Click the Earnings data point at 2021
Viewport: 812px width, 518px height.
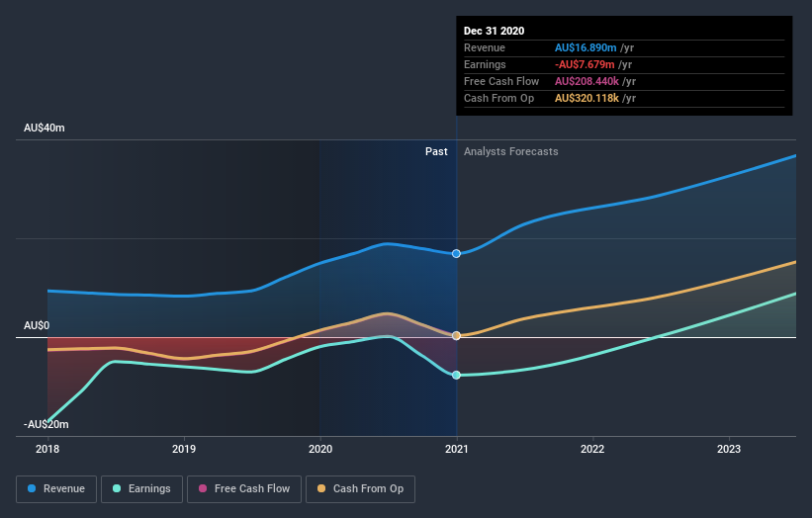coord(456,376)
